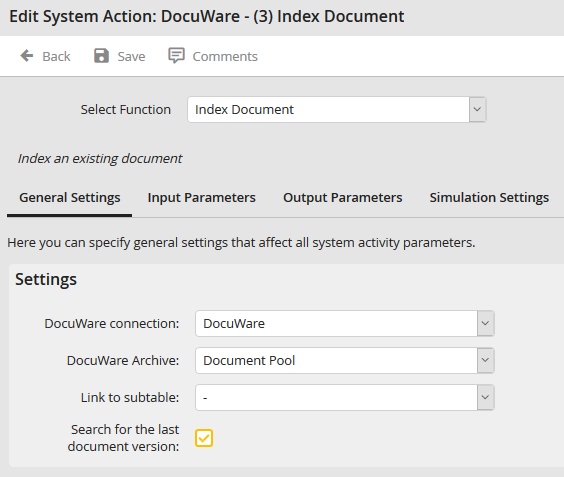Image resolution: width=564 pixels, height=477 pixels.
Task: Open the Link to subtable dropdown arrow
Action: coord(486,398)
